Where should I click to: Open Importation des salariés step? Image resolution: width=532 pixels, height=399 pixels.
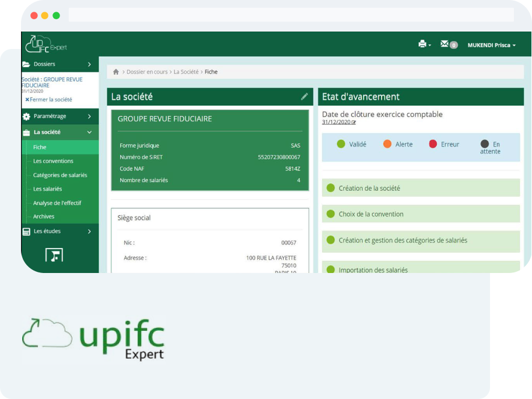click(421, 267)
